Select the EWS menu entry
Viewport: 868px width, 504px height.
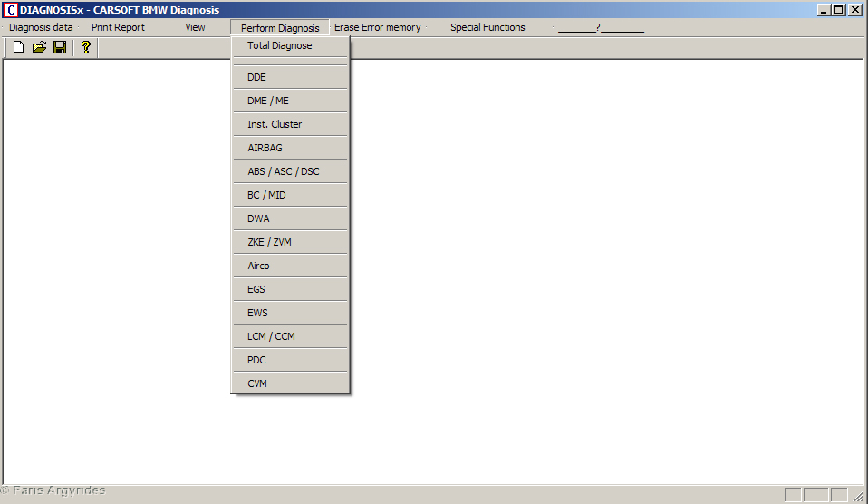pyautogui.click(x=291, y=313)
